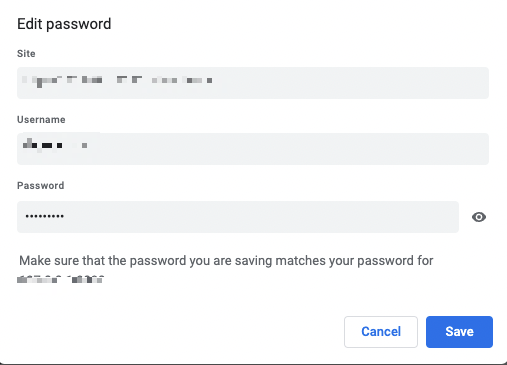Click into the Site field
Viewport: 507px width, 365px height.
[253, 83]
